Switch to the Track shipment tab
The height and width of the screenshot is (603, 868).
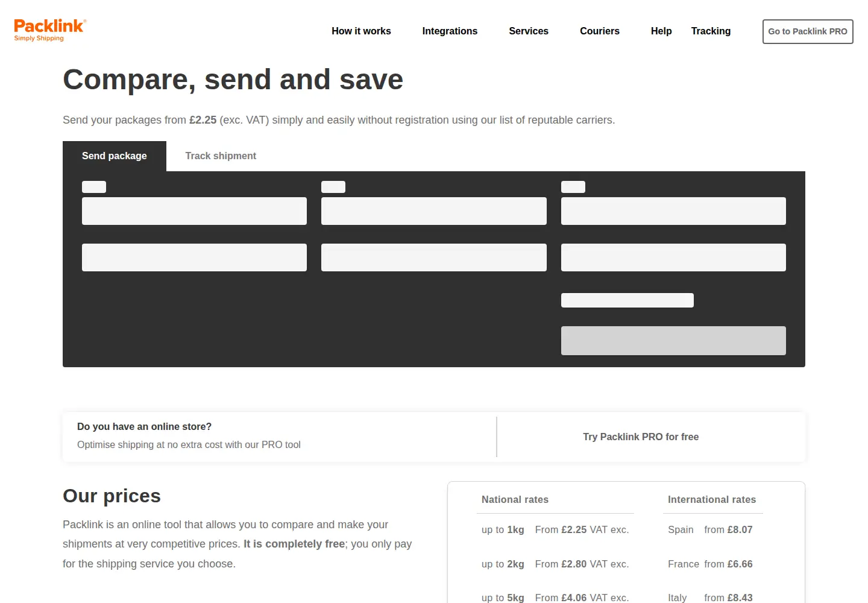pyautogui.click(x=221, y=156)
